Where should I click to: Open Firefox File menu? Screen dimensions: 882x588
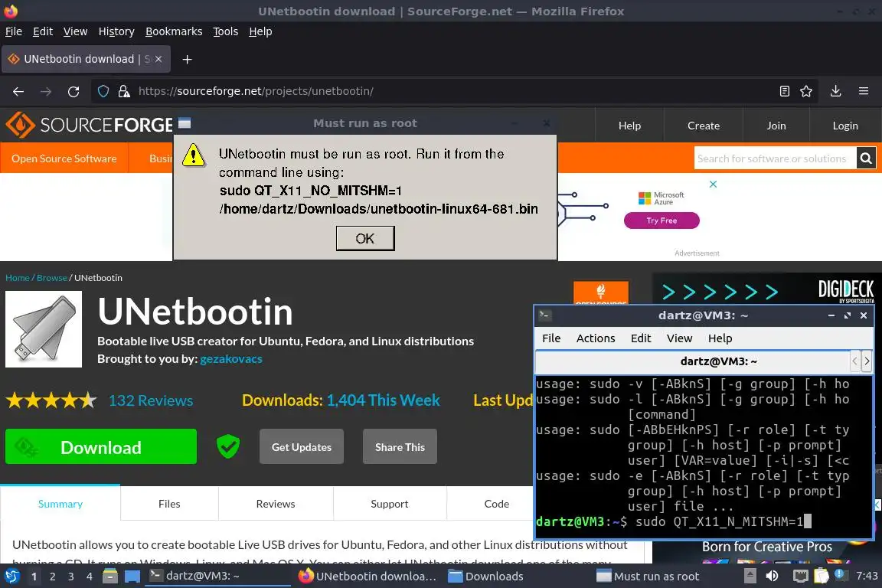coord(14,31)
